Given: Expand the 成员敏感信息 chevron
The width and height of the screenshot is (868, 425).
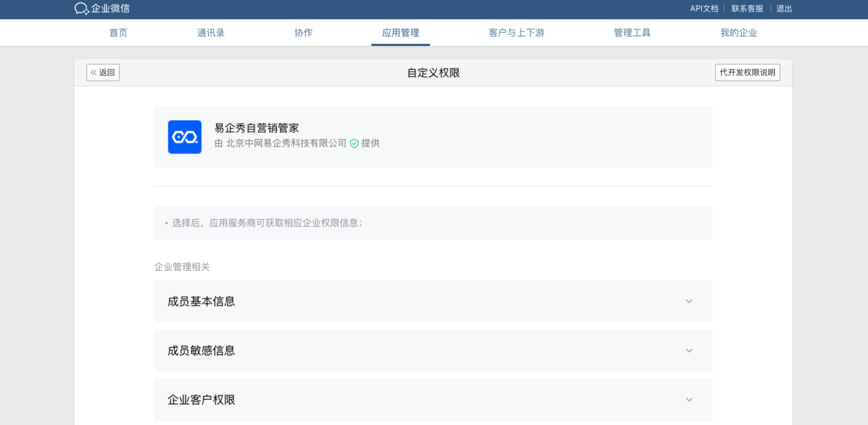Looking at the screenshot, I should (689, 350).
